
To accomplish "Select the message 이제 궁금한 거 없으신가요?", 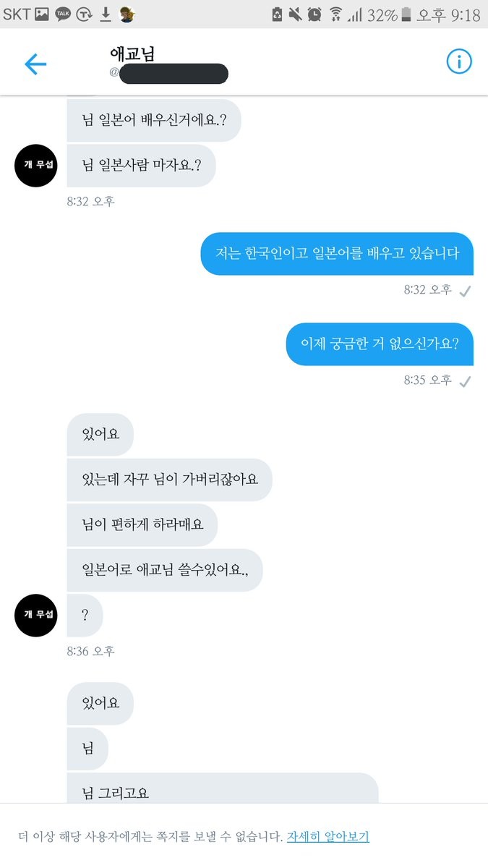I will [x=380, y=344].
